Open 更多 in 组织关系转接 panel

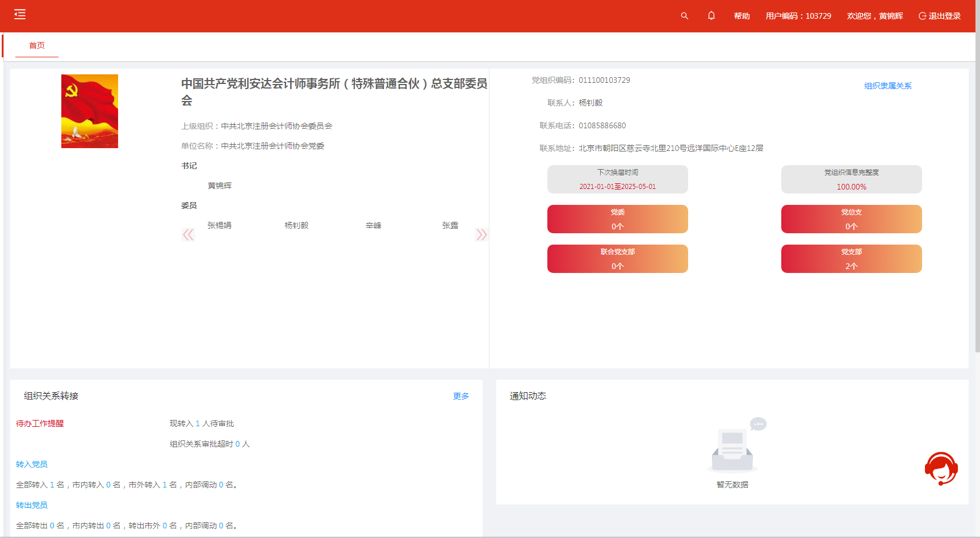460,396
